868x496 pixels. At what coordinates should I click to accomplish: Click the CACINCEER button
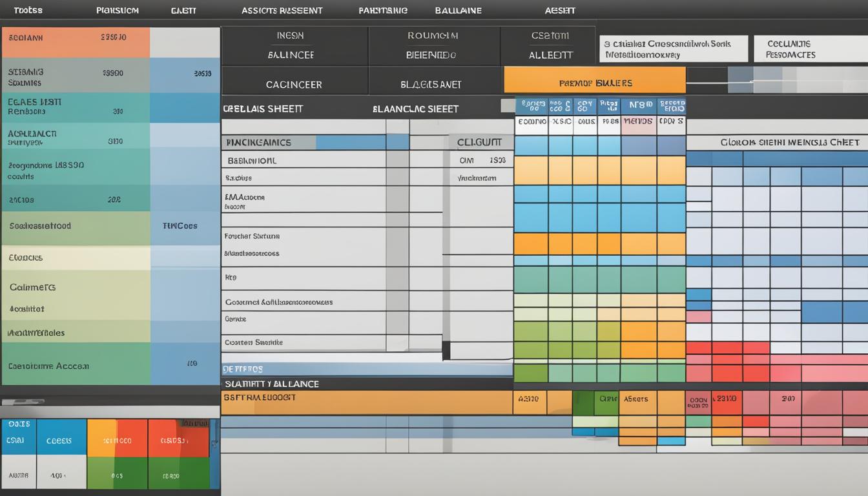point(294,84)
